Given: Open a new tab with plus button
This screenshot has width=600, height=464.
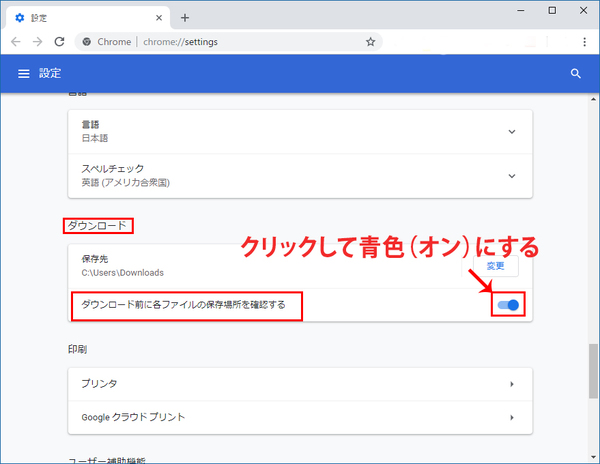Looking at the screenshot, I should [x=185, y=17].
